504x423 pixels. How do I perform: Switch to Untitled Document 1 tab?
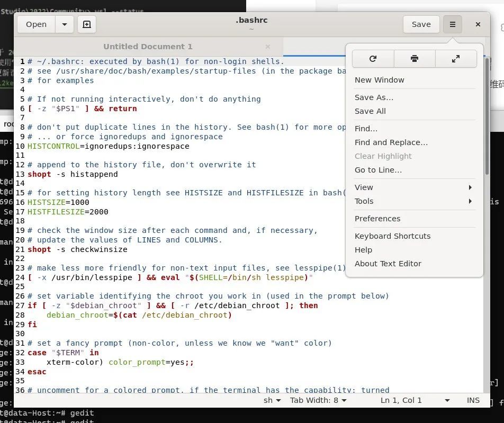click(148, 47)
